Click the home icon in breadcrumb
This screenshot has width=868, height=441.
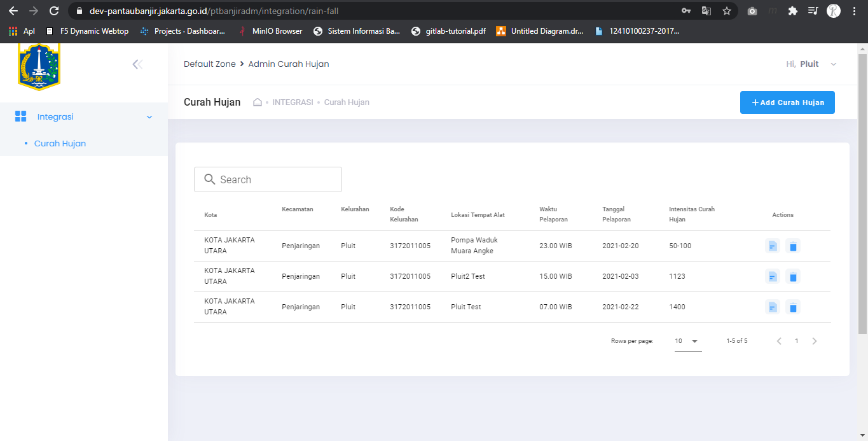click(258, 102)
